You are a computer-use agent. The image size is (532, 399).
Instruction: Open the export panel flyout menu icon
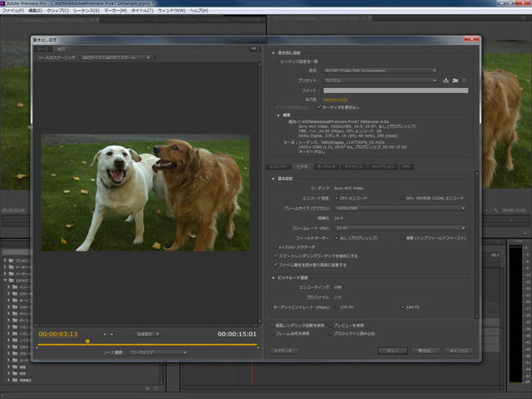252,49
